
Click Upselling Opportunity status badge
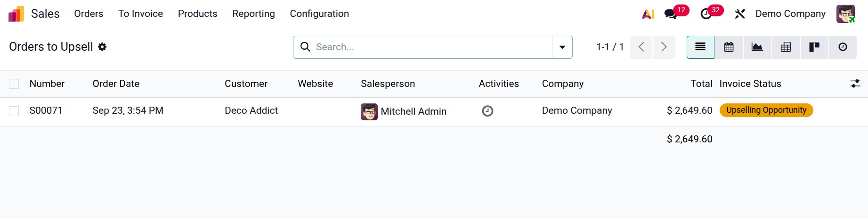[x=766, y=110]
